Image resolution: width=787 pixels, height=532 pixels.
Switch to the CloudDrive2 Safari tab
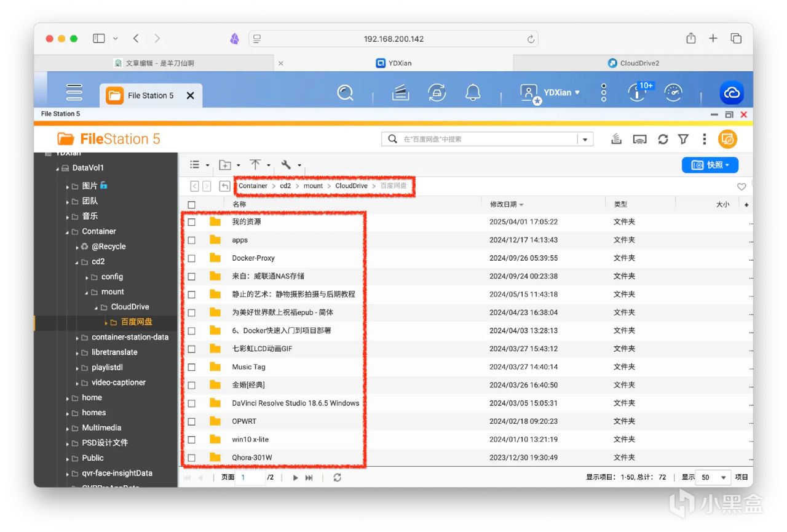point(633,63)
